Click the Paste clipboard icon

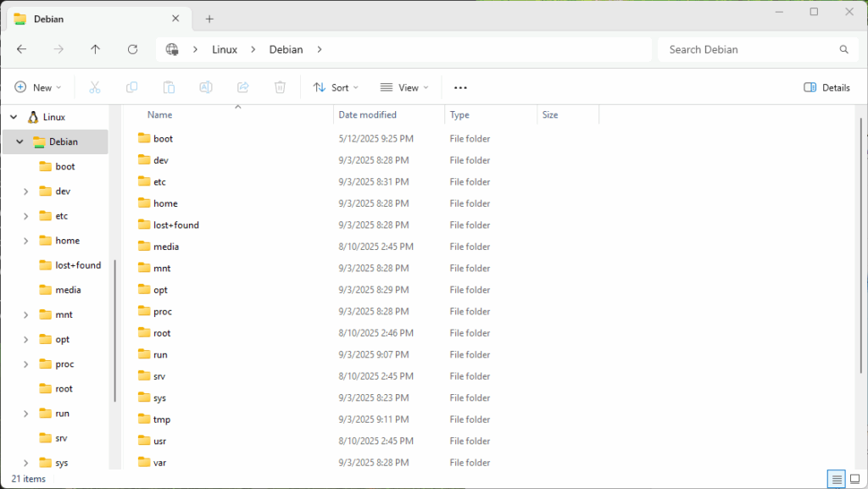(169, 87)
